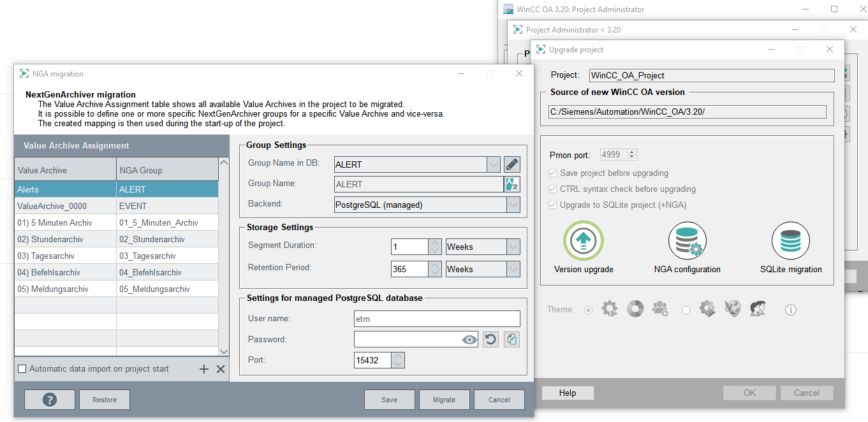Enable Automatic data import on project start
Screen dimensions: 868x422
pos(22,369)
